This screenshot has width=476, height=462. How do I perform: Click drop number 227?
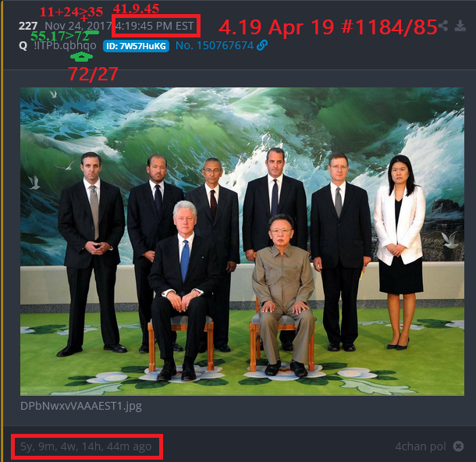tap(28, 26)
